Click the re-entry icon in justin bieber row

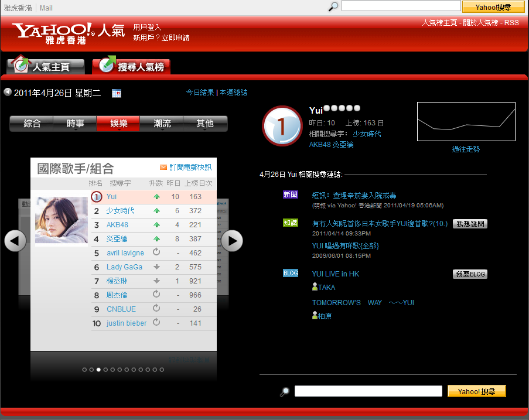[x=156, y=322]
